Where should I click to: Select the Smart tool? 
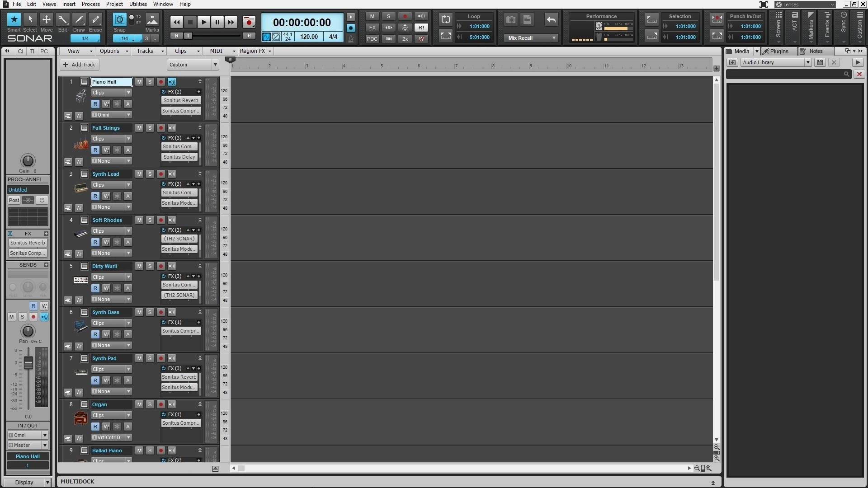[x=14, y=19]
